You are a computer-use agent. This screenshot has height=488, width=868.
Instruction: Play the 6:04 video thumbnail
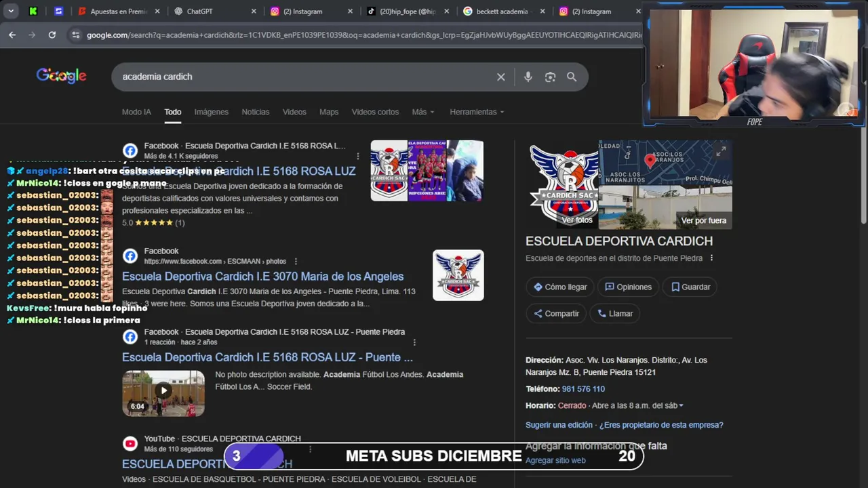(x=163, y=393)
